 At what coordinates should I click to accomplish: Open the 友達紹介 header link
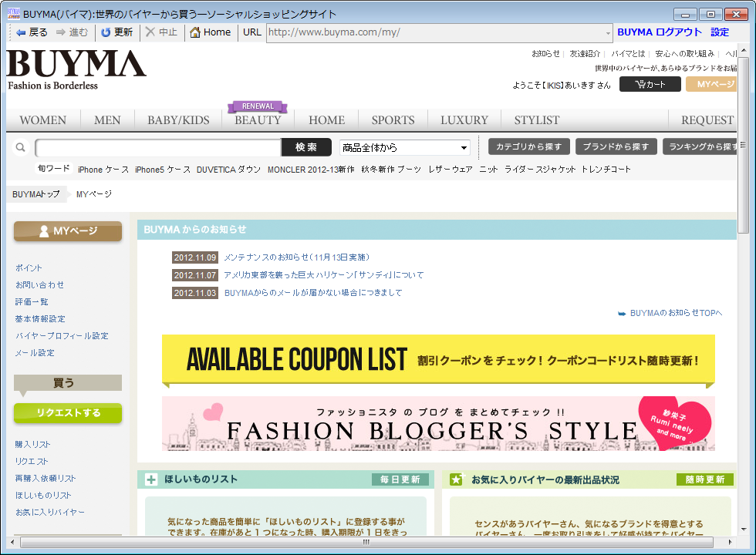pos(585,53)
